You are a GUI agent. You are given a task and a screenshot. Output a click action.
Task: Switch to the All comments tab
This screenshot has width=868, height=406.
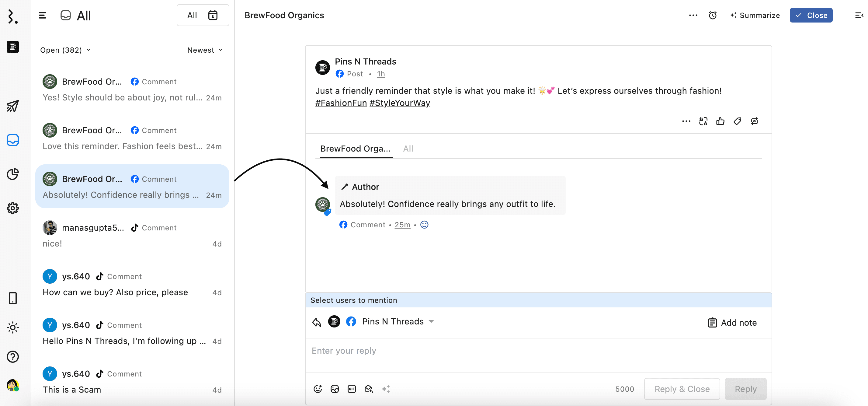point(408,149)
